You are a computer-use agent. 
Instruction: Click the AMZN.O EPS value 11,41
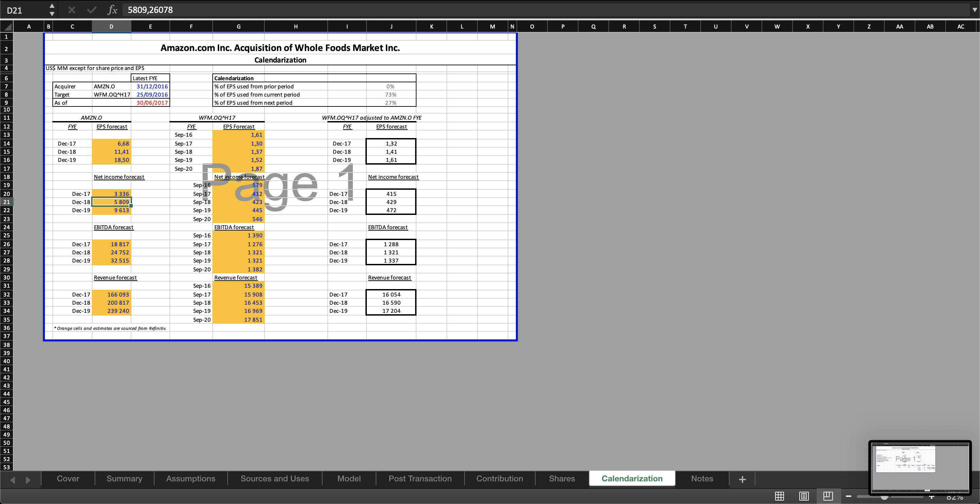click(x=112, y=152)
